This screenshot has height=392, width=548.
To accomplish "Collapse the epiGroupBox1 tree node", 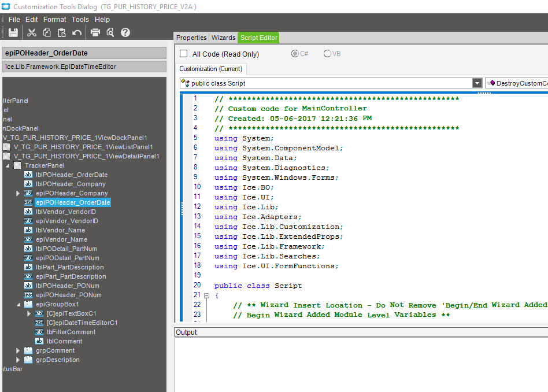I will (18, 304).
